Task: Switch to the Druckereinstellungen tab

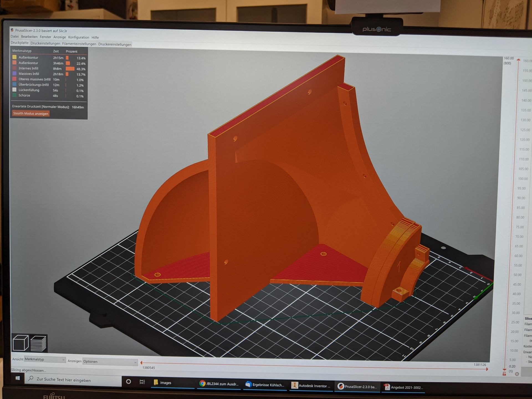Action: click(115, 45)
